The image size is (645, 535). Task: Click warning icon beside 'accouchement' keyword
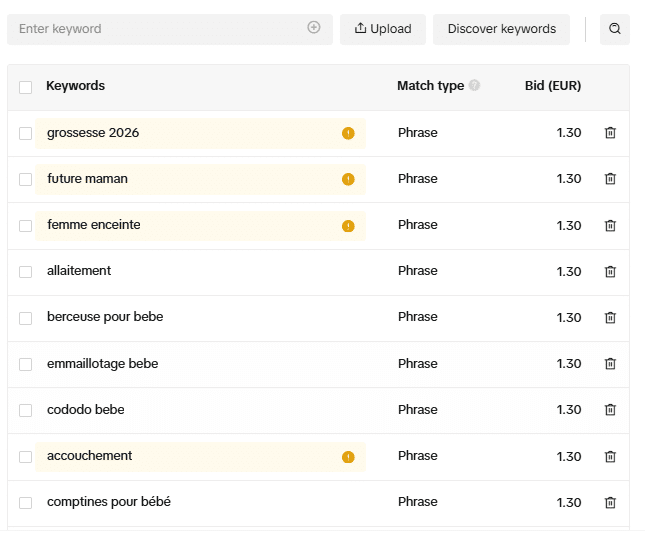tap(348, 457)
